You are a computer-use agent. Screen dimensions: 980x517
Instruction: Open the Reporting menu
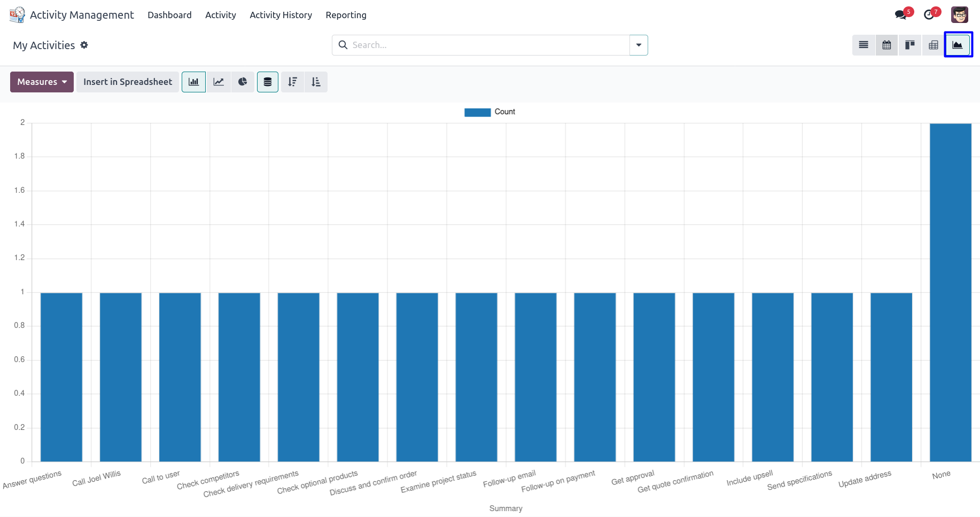tap(346, 15)
